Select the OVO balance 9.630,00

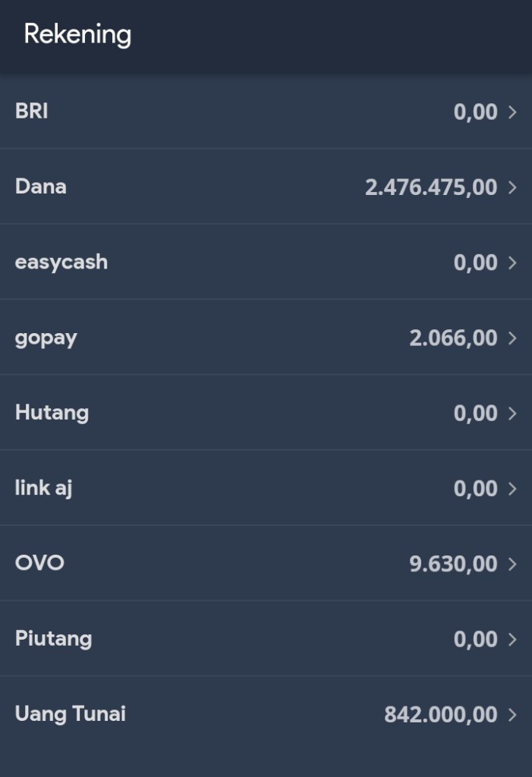click(453, 564)
